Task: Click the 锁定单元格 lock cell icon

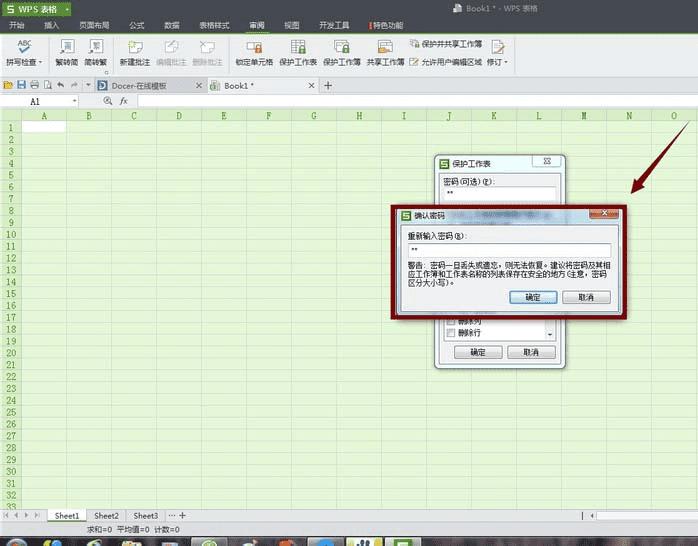Action: (254, 47)
